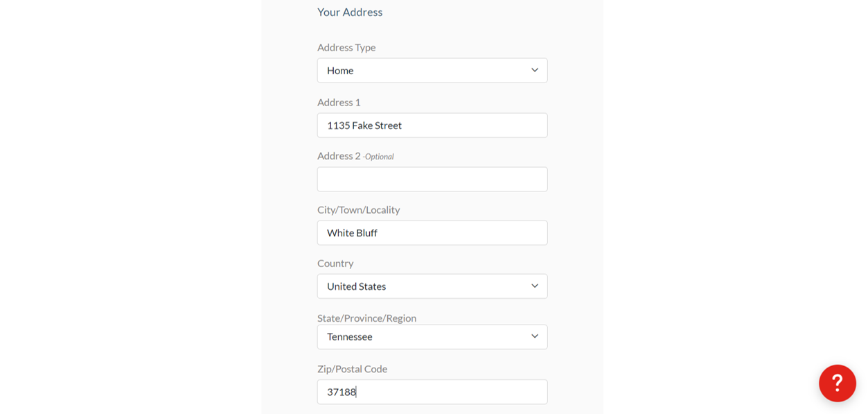
Task: Click the 'City/Town/Locality' label
Action: click(x=358, y=209)
